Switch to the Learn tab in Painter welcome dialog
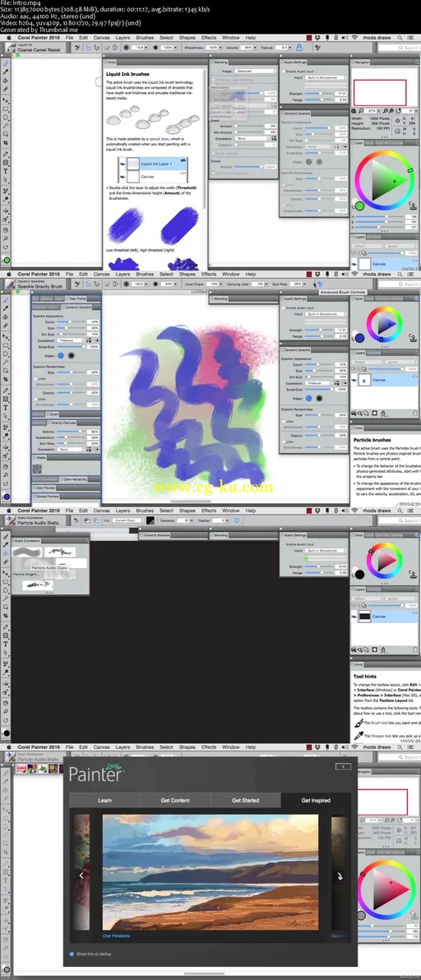The width and height of the screenshot is (421, 980). [x=104, y=800]
